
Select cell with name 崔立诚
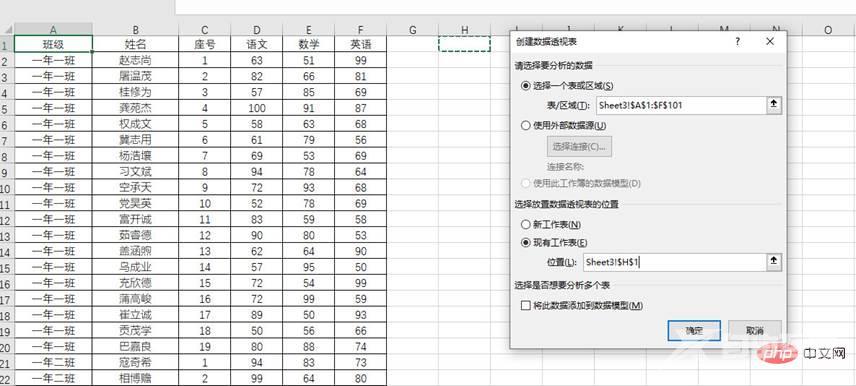tap(135, 315)
